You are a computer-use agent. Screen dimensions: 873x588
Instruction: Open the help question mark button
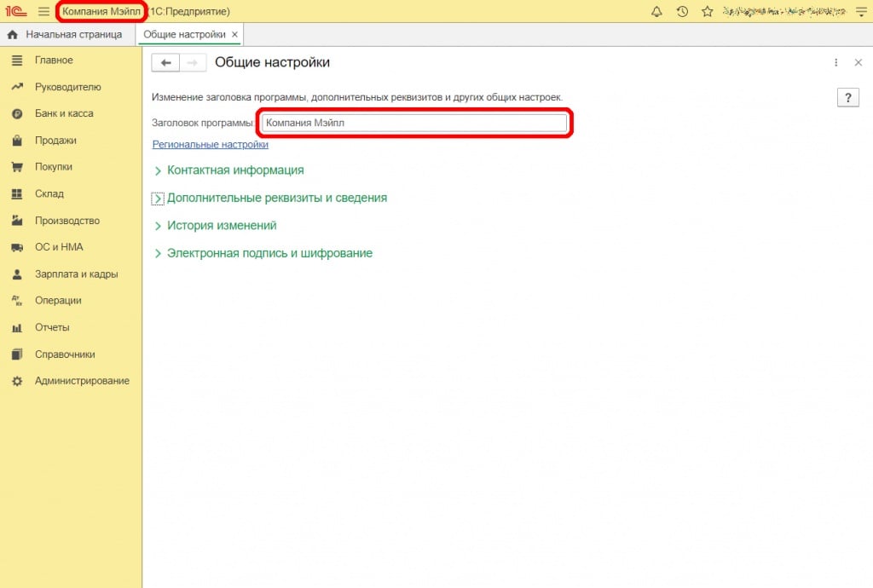[847, 97]
